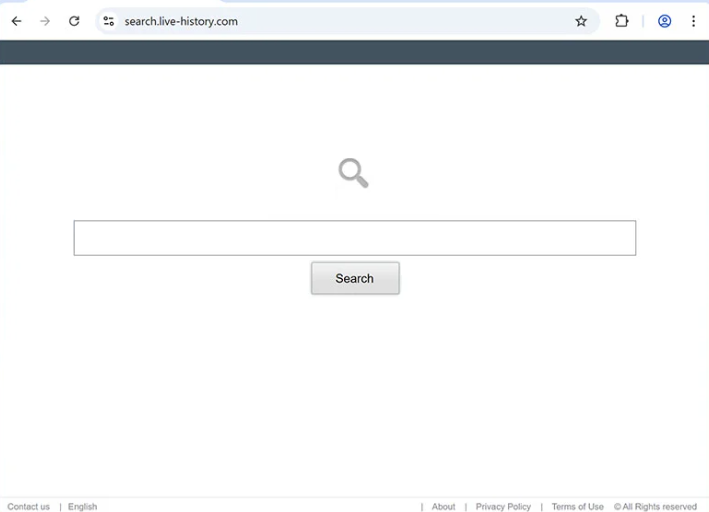View site information icon in address bar
The width and height of the screenshot is (709, 512).
(109, 21)
